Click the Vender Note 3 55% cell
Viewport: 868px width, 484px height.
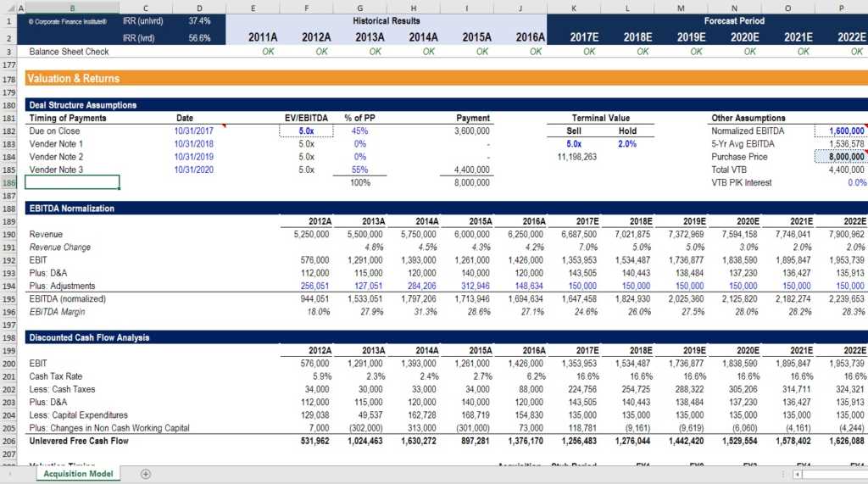(359, 170)
